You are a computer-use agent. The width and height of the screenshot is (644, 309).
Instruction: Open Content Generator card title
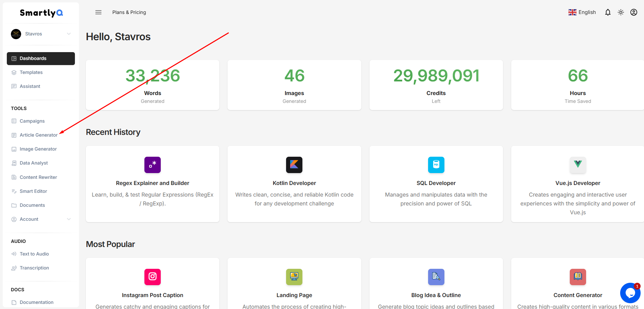pos(578,295)
